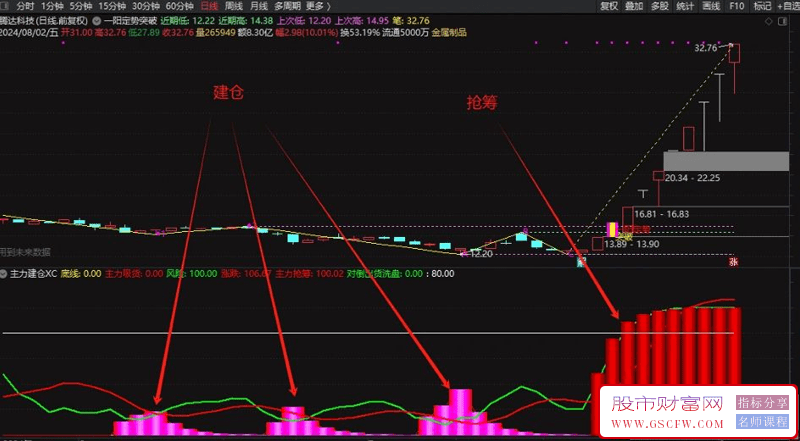Open the 多周期 multi-period view
This screenshot has width=800, height=441.
click(x=287, y=6)
